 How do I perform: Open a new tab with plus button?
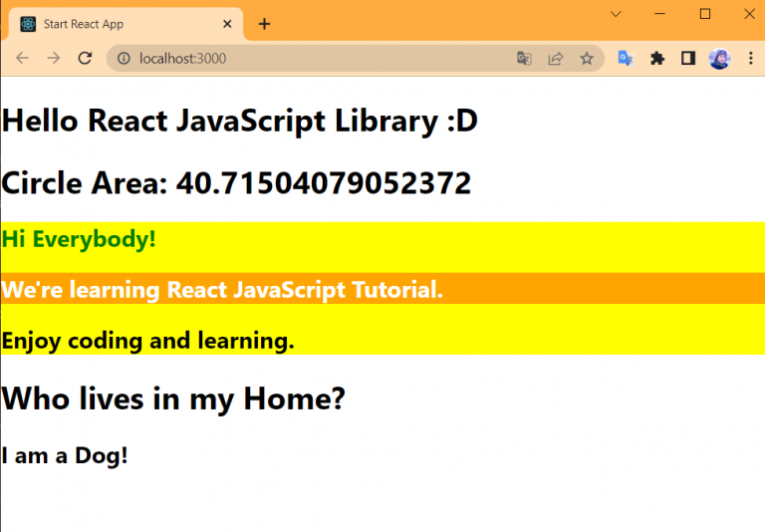point(264,24)
